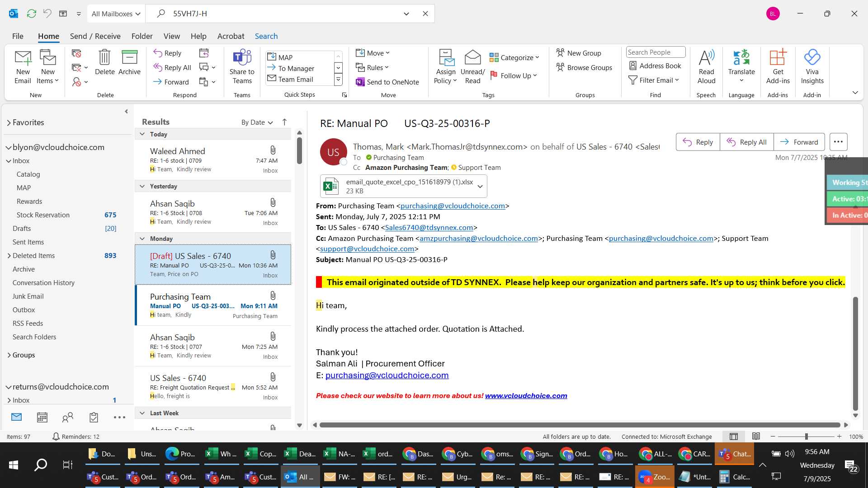Open the Address Book

click(x=655, y=66)
